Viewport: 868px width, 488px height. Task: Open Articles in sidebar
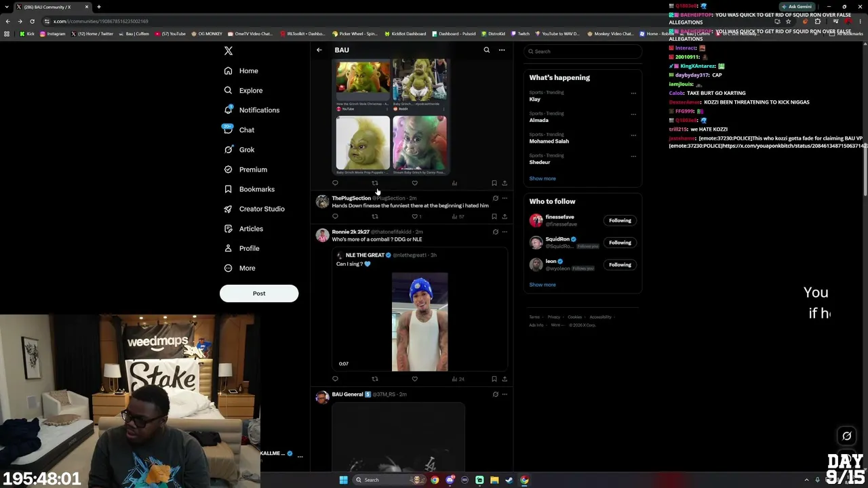[243, 228]
